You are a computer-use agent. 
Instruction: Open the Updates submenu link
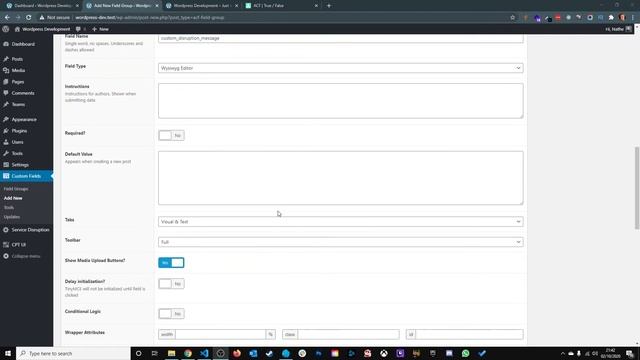(x=12, y=217)
